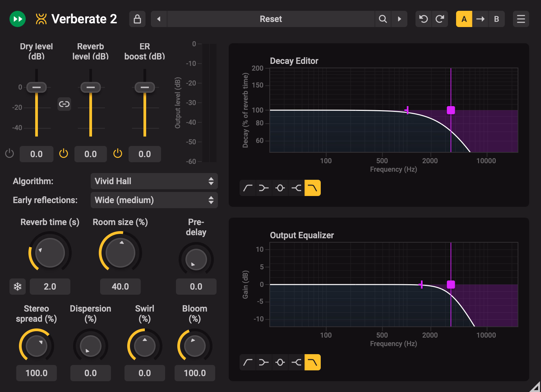Edit the Reverb level value field
The height and width of the screenshot is (392, 541).
pyautogui.click(x=91, y=154)
